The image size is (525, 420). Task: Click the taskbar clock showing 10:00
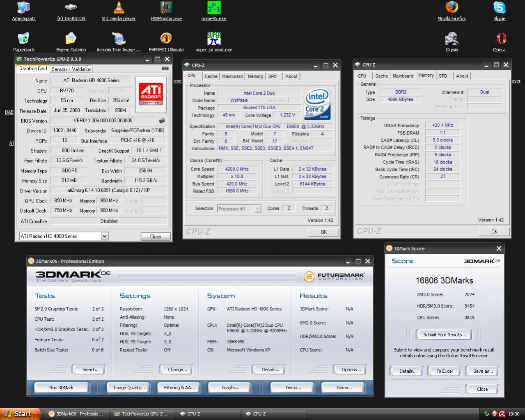click(x=514, y=414)
